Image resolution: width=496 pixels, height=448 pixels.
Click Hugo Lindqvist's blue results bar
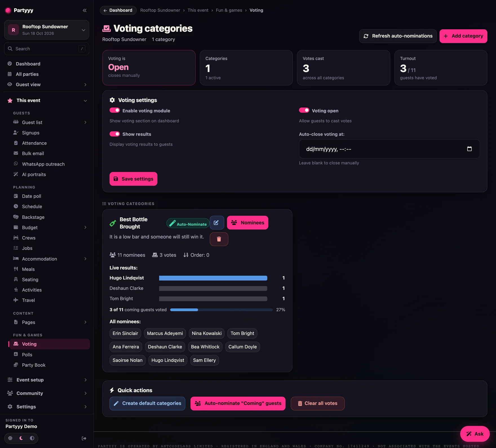click(213, 278)
